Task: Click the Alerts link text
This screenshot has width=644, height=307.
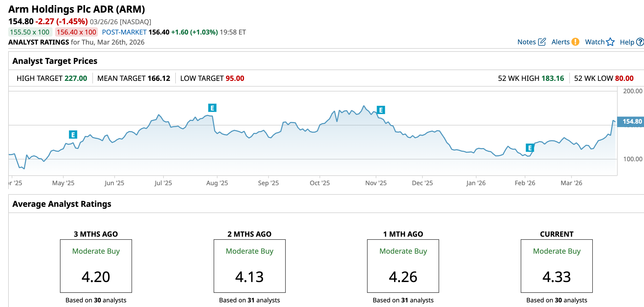Action: [x=560, y=42]
